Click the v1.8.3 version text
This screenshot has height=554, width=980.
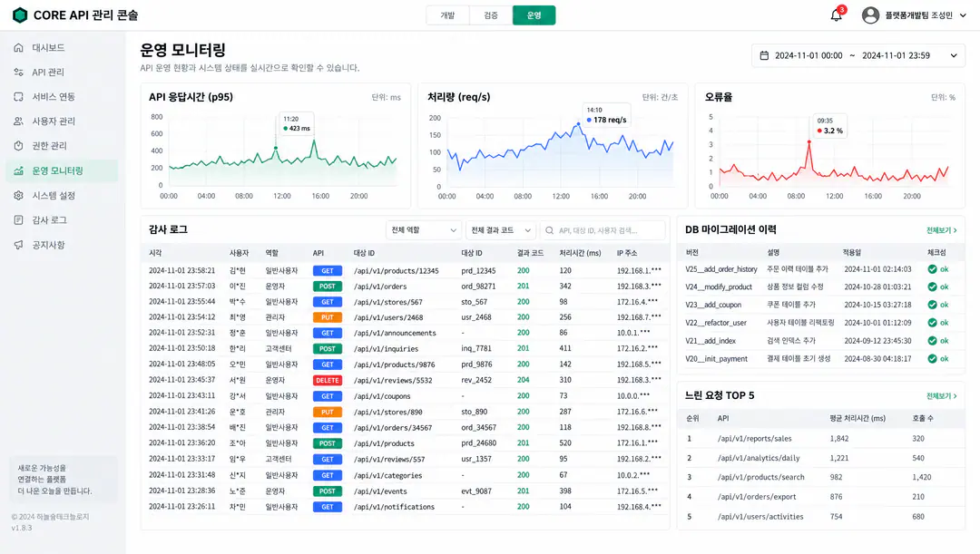pyautogui.click(x=21, y=528)
